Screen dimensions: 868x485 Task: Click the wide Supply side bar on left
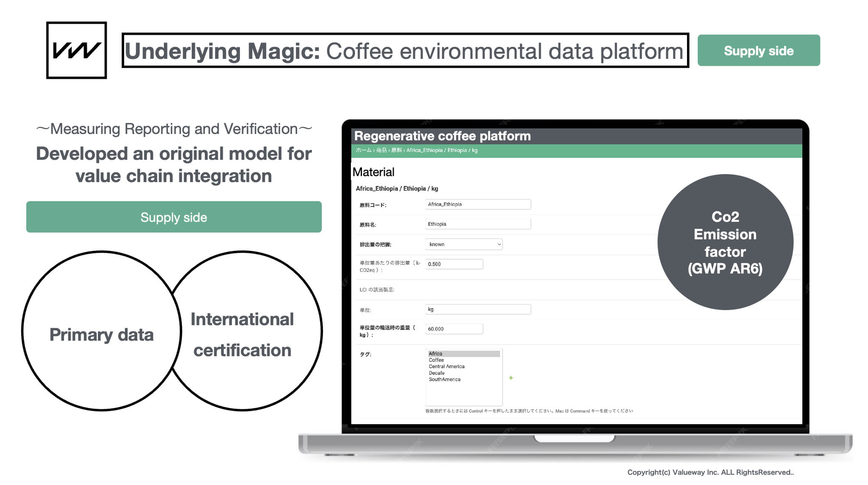click(174, 217)
